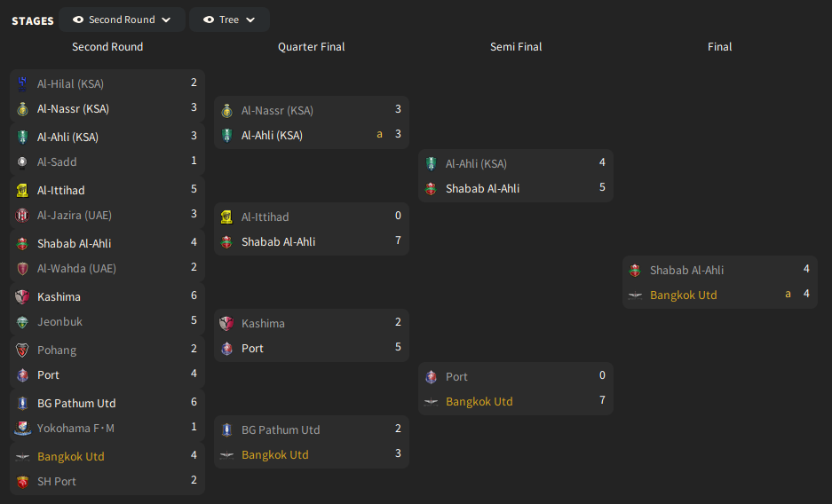Click Bangkok Utd badge in the Final

[x=635, y=295]
